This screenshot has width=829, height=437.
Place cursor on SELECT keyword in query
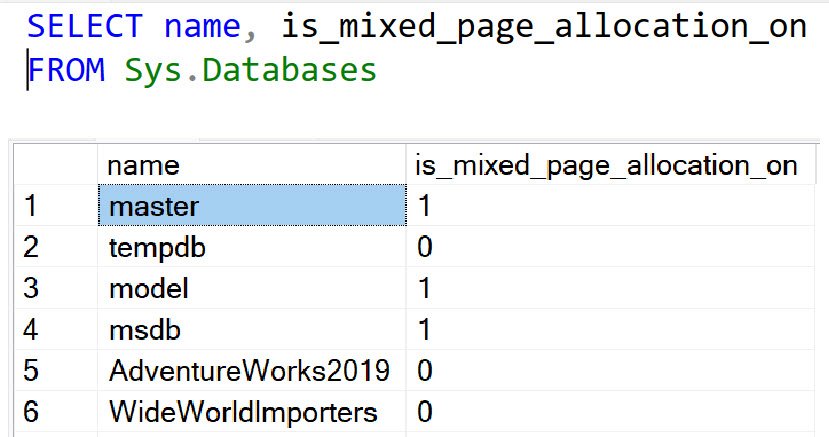[85, 25]
